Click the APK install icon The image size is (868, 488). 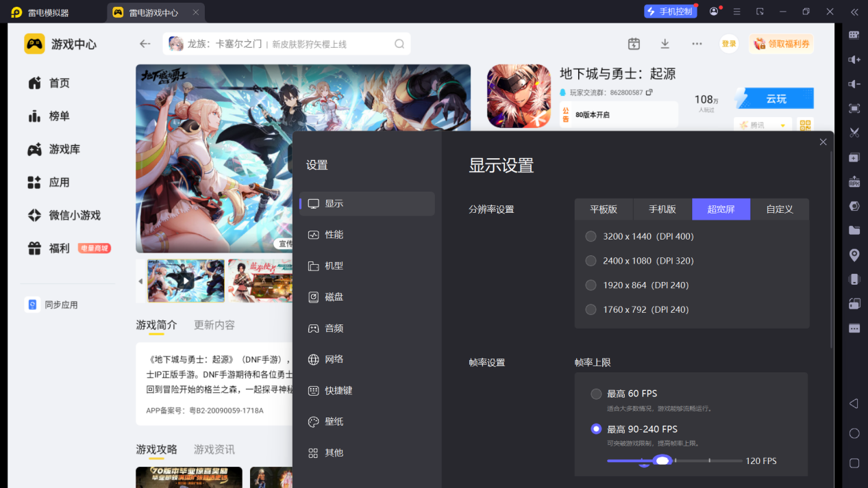854,181
